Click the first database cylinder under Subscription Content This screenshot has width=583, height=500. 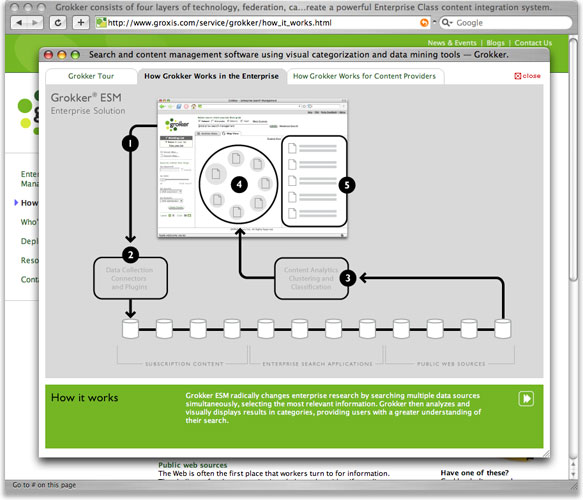[x=131, y=329]
